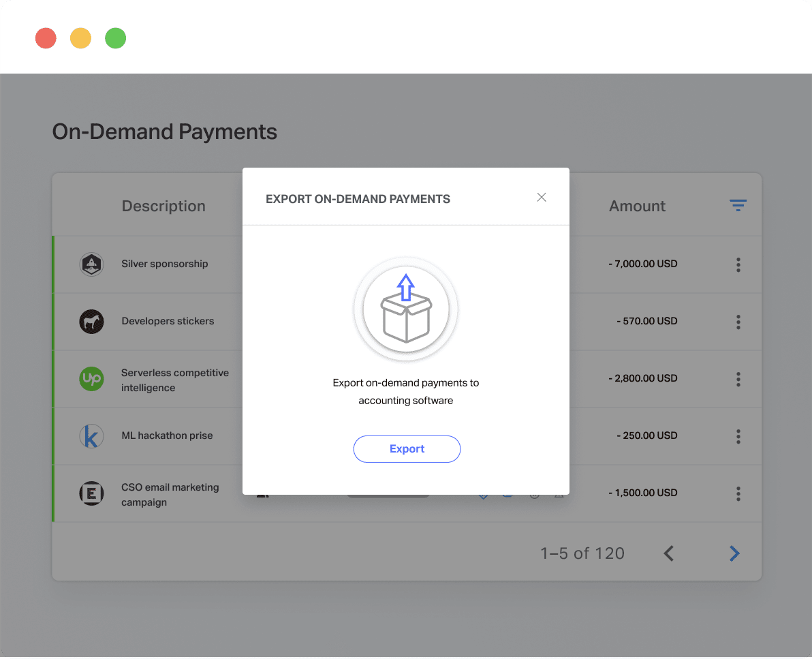
Task: Click the green macOS maximize window button
Action: click(x=116, y=38)
